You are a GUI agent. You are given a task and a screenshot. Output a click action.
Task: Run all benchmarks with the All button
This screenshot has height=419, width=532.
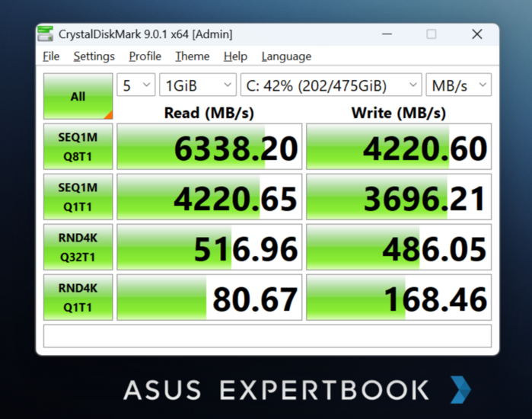tap(78, 97)
